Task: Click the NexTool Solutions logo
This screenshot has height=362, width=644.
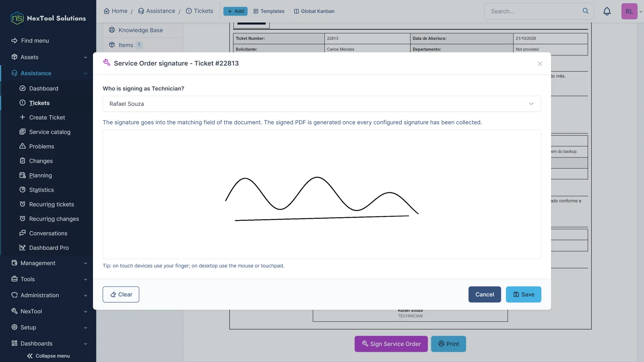Action: pos(48,18)
